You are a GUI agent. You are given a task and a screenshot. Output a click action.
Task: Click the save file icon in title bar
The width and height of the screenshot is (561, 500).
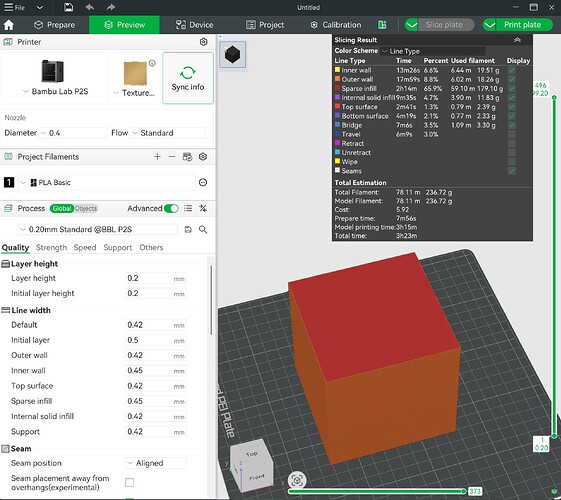68,7
